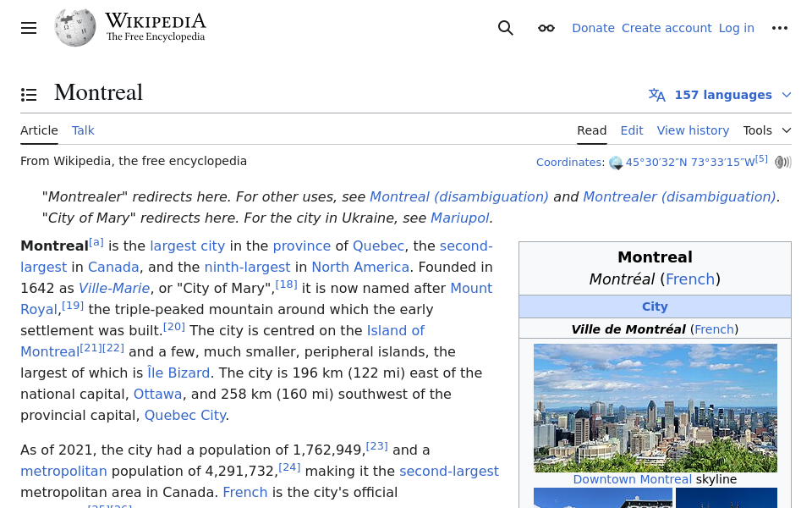Open the main navigation hamburger menu

pos(29,28)
